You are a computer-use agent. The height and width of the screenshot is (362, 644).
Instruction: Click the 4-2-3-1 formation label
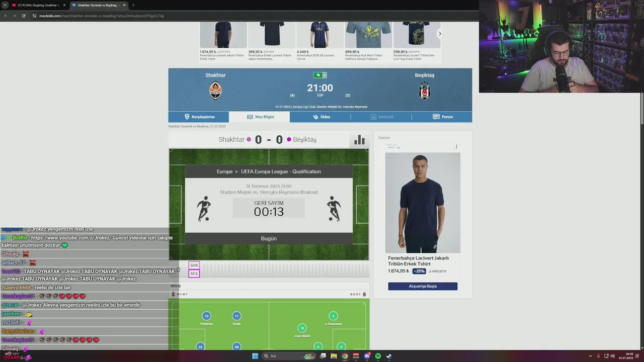pos(355,294)
